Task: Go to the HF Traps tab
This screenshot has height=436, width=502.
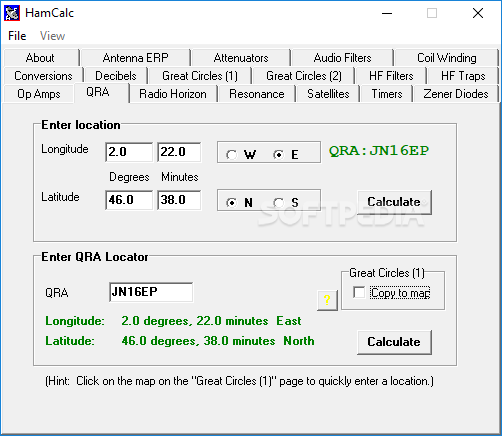Action: (463, 76)
